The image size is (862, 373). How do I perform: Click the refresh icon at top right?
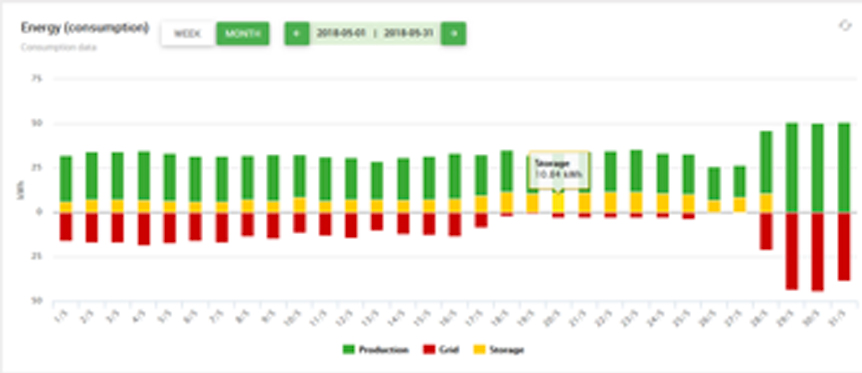(x=845, y=25)
